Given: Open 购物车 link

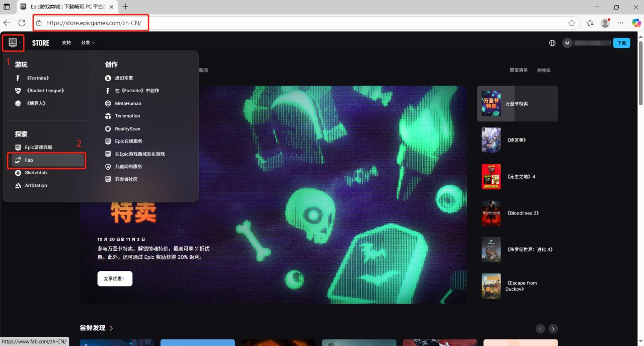Looking at the screenshot, I should 544,70.
